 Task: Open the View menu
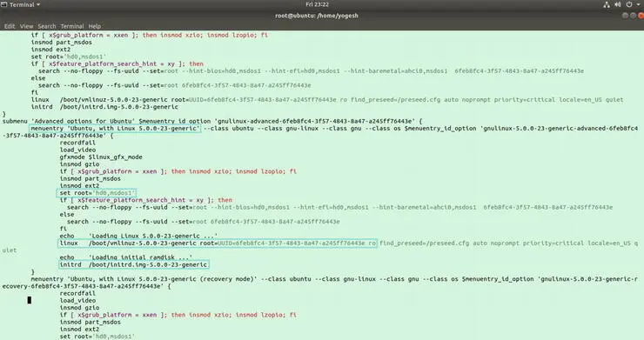tap(26, 26)
